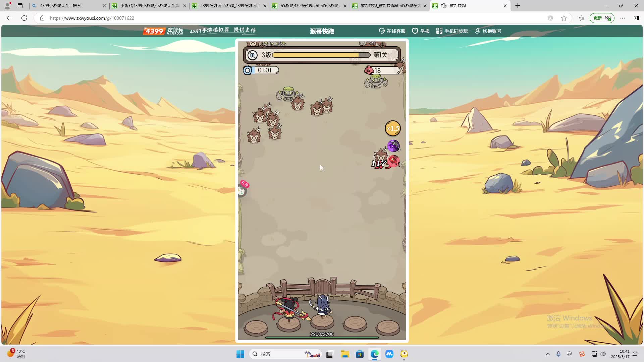Open the browser settings ellipsis menu

(x=623, y=18)
